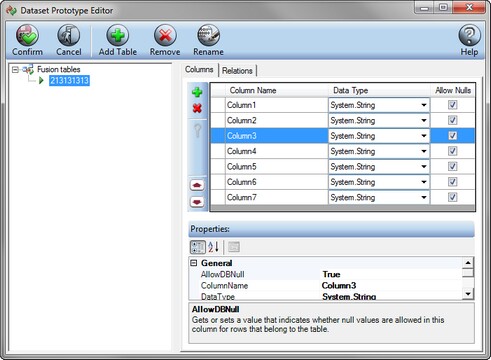Screen dimensions: 491x360
Task: Select the DataType property row
Action: (326, 296)
